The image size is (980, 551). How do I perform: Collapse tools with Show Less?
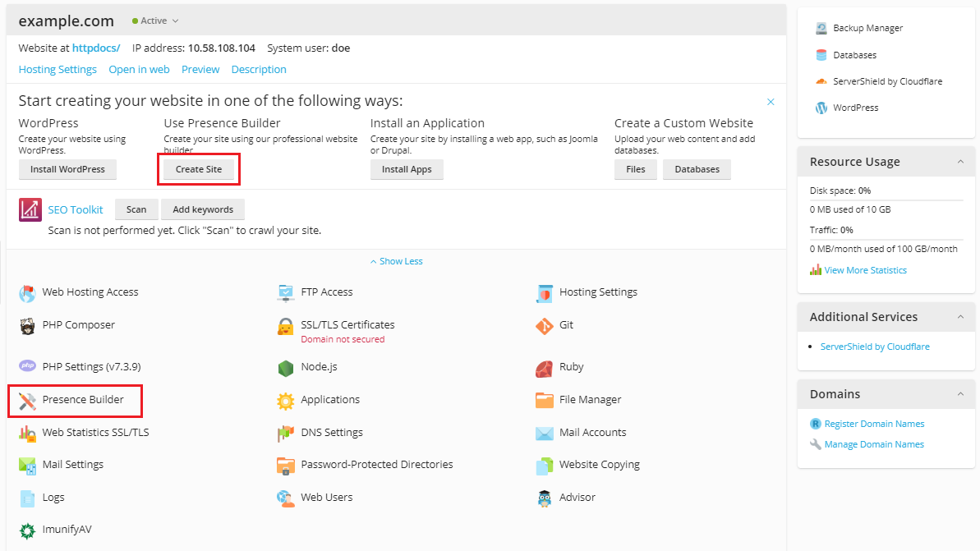coord(396,261)
